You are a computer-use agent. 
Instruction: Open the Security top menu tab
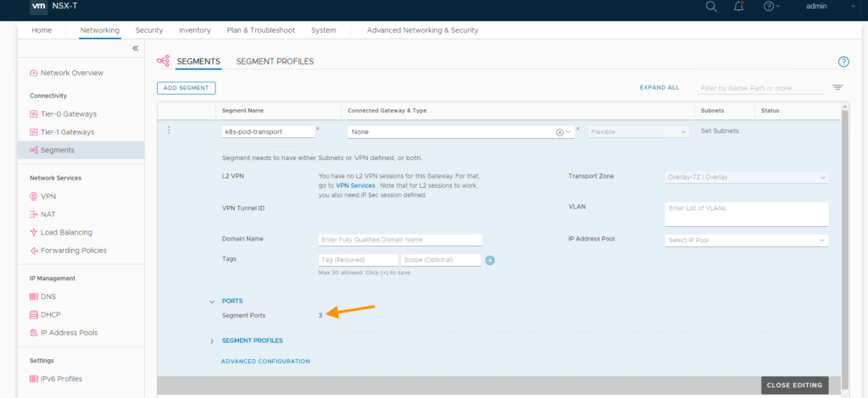149,30
